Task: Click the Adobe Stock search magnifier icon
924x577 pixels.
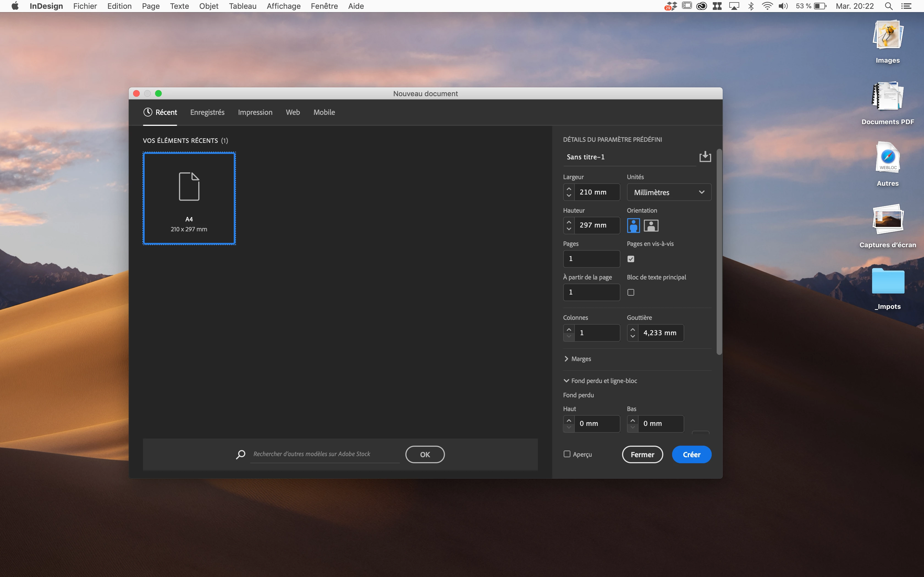Action: pos(241,454)
